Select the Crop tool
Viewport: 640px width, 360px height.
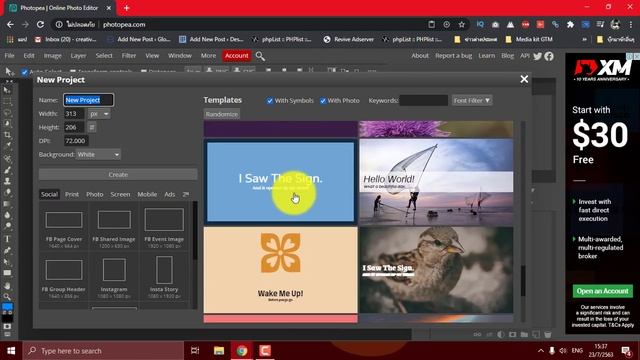pyautogui.click(x=7, y=135)
